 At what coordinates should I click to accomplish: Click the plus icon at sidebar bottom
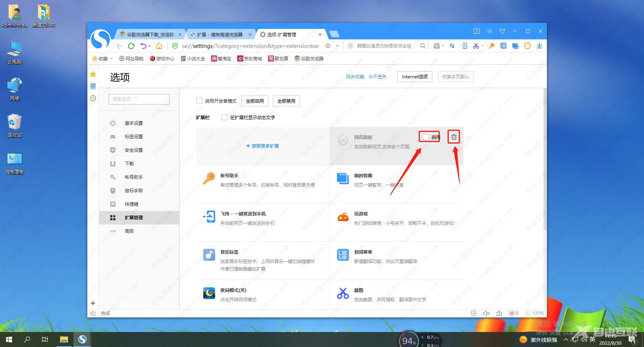93,303
